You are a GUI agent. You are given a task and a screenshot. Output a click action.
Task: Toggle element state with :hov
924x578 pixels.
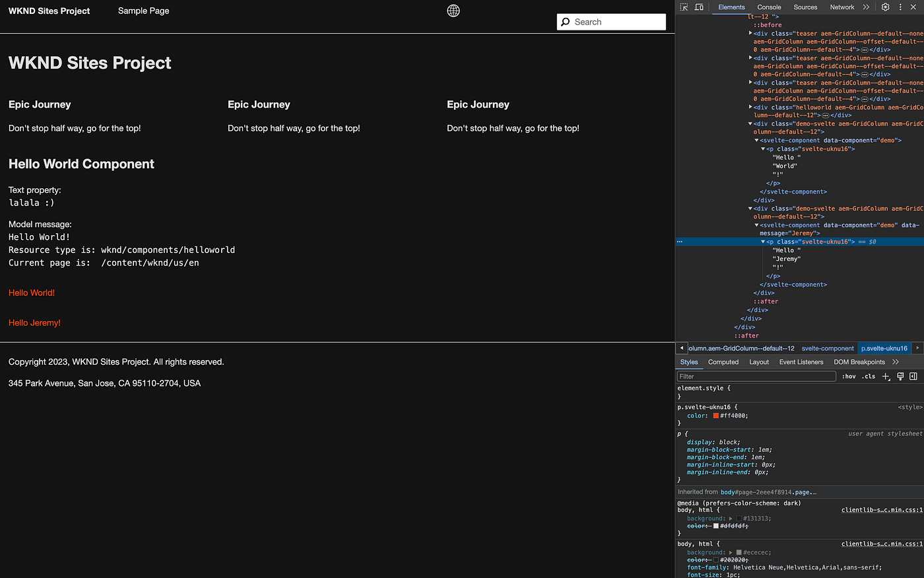[x=849, y=377]
